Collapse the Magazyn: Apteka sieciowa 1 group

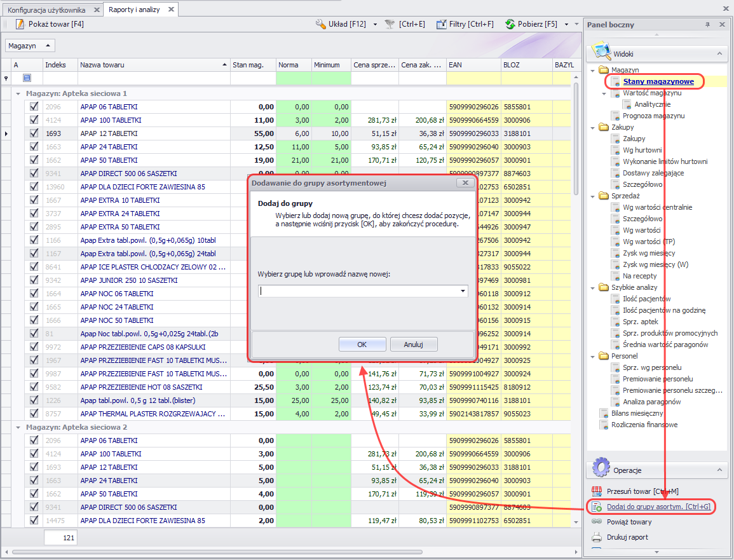[18, 93]
